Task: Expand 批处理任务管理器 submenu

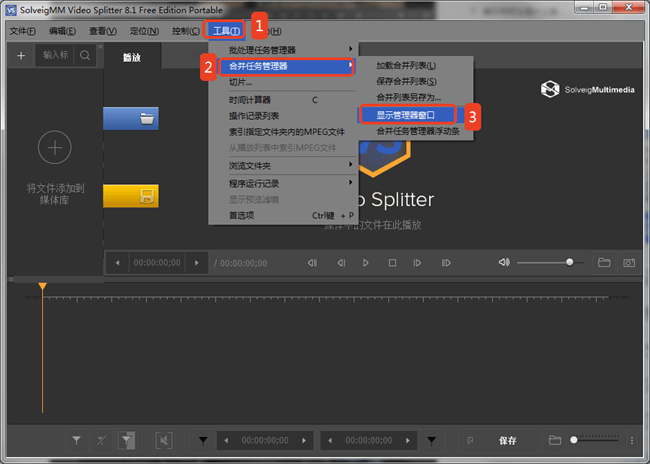Action: [284, 50]
